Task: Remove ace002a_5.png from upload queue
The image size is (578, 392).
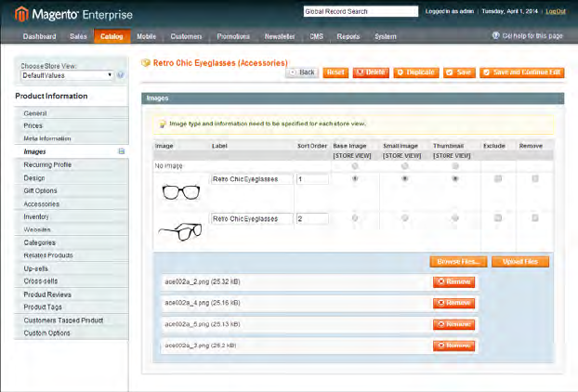Action: coord(453,324)
